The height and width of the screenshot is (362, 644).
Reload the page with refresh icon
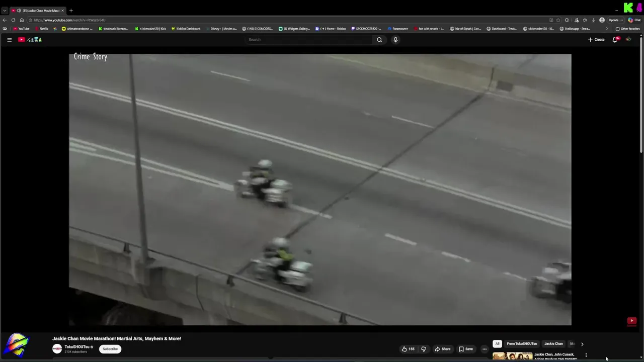pyautogui.click(x=13, y=20)
